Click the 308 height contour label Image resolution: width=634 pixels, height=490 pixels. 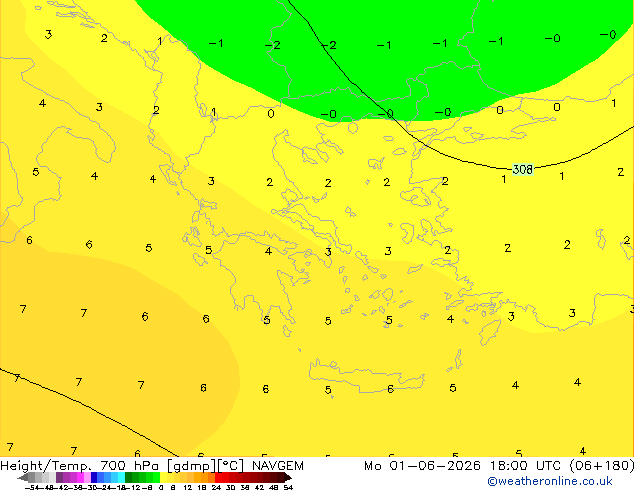pyautogui.click(x=522, y=169)
